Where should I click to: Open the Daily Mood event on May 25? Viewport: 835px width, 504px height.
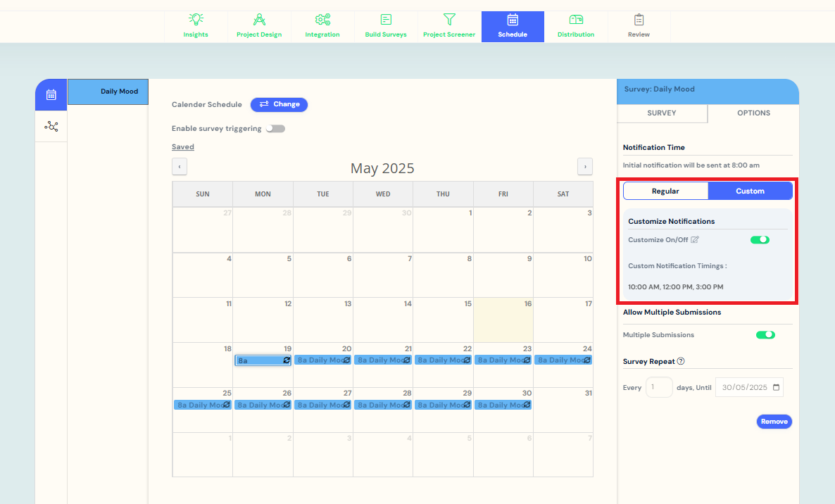pyautogui.click(x=203, y=405)
